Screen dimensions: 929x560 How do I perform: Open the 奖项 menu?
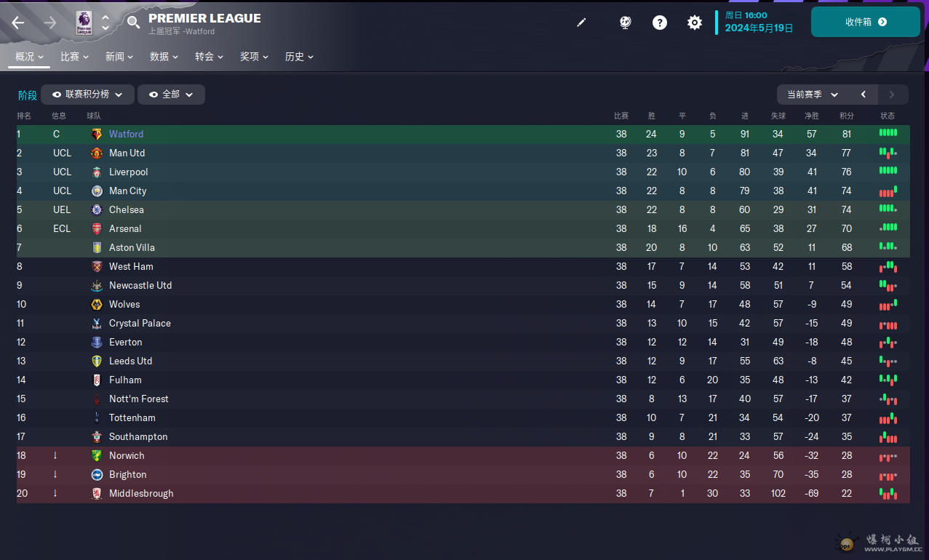[x=254, y=57]
